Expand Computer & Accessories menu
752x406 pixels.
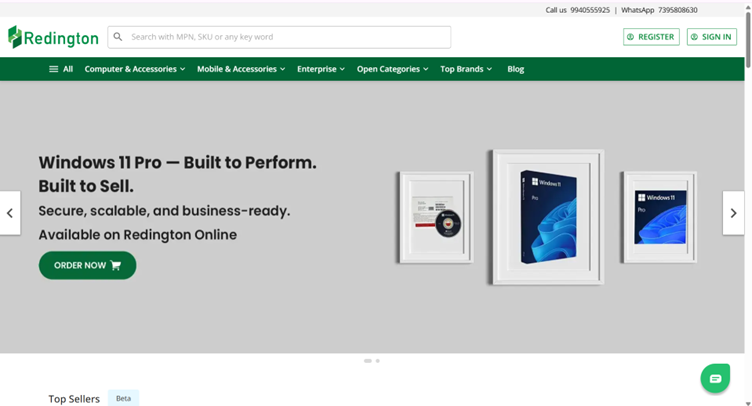[135, 69]
